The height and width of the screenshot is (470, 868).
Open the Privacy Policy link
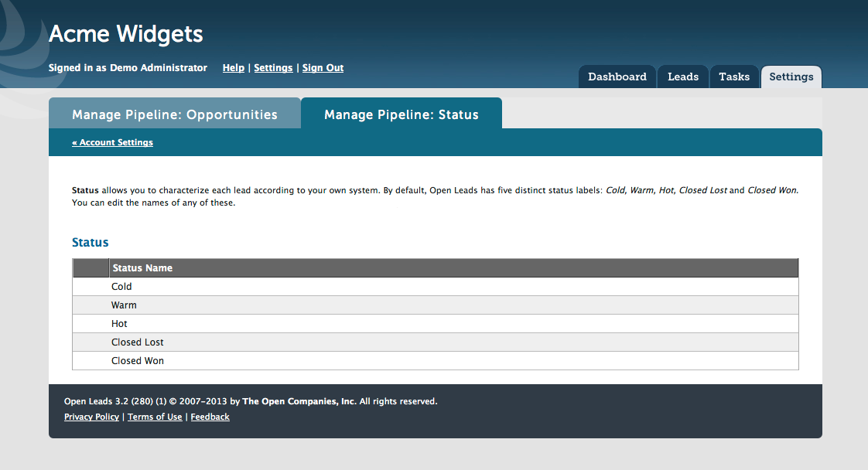(x=91, y=417)
